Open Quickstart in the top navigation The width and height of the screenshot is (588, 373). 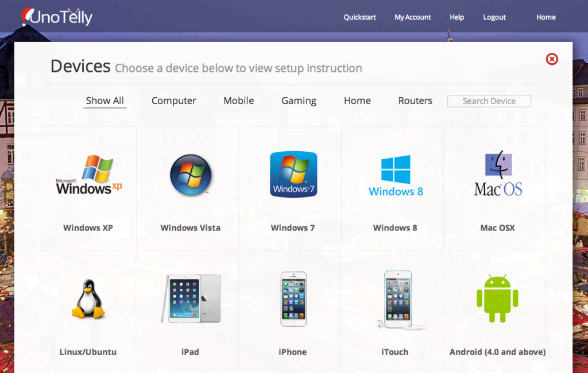coord(359,17)
